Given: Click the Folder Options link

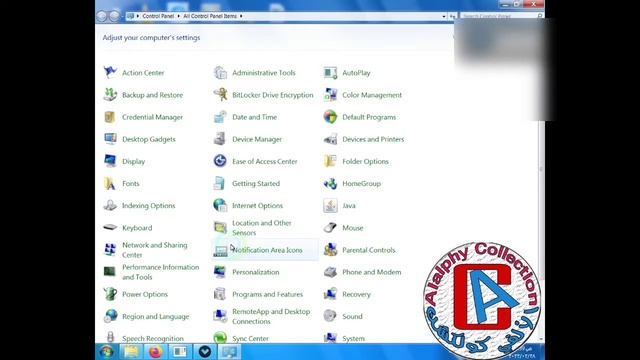Looking at the screenshot, I should [x=365, y=161].
